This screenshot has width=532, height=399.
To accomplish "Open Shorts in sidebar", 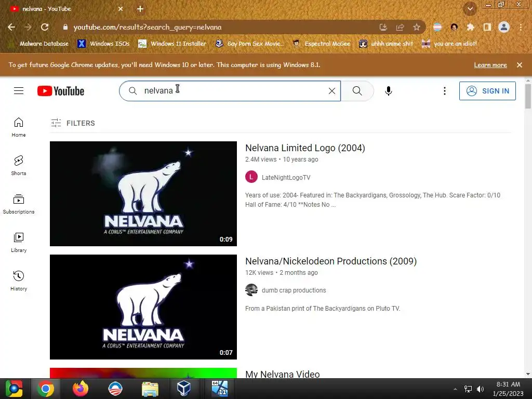I will point(19,166).
